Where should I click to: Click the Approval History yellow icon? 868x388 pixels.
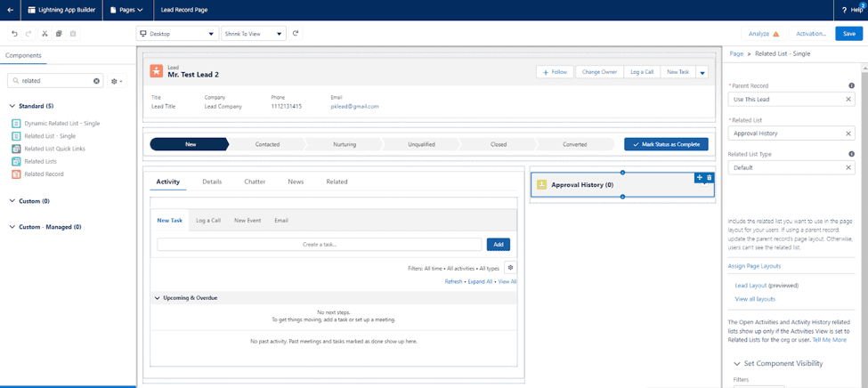[x=542, y=185]
